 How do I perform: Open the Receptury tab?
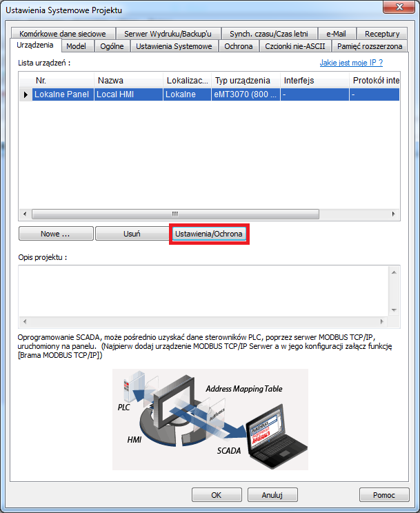(382, 33)
